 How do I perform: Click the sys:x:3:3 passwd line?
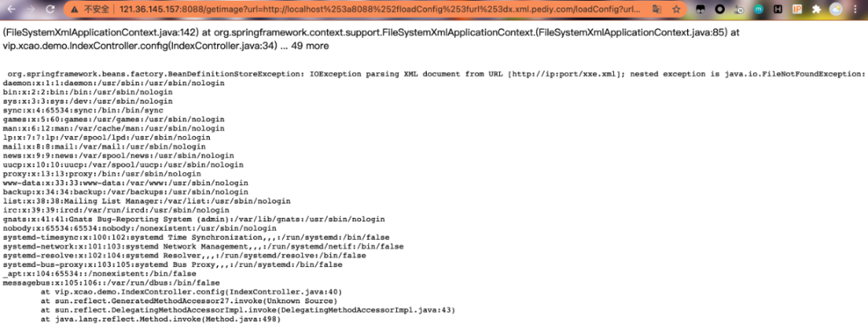[88, 101]
